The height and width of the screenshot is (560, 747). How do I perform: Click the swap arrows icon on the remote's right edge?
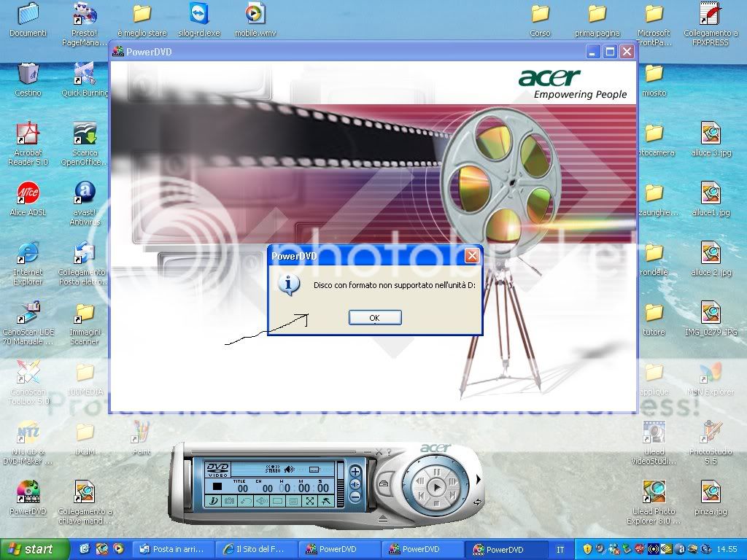(x=477, y=502)
